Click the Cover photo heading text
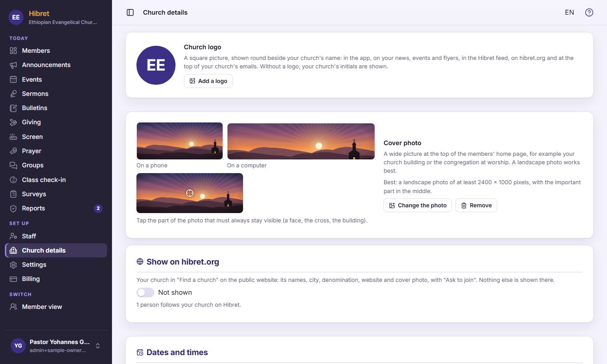 pyautogui.click(x=402, y=143)
